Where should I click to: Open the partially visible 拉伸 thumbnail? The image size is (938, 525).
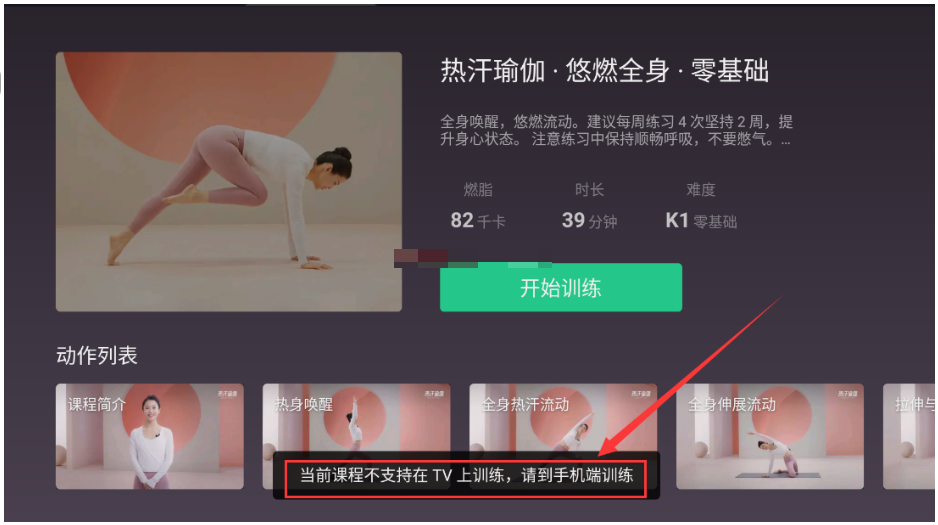pyautogui.click(x=909, y=437)
